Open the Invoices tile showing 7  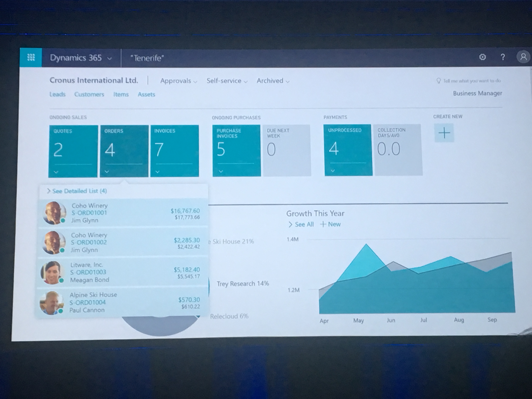pos(175,151)
